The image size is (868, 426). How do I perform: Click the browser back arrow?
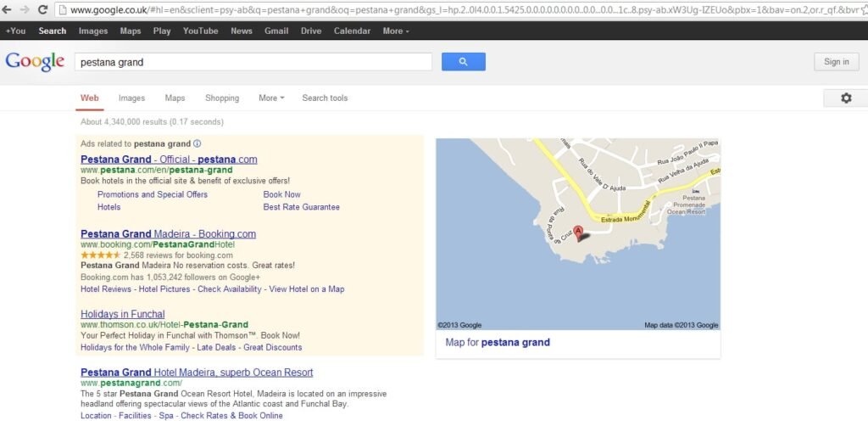(8, 9)
